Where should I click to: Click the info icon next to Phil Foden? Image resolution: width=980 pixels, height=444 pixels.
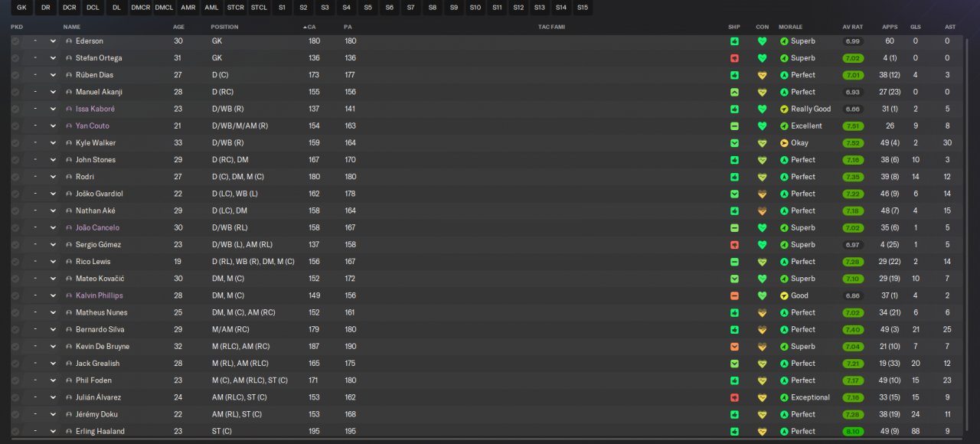click(69, 380)
